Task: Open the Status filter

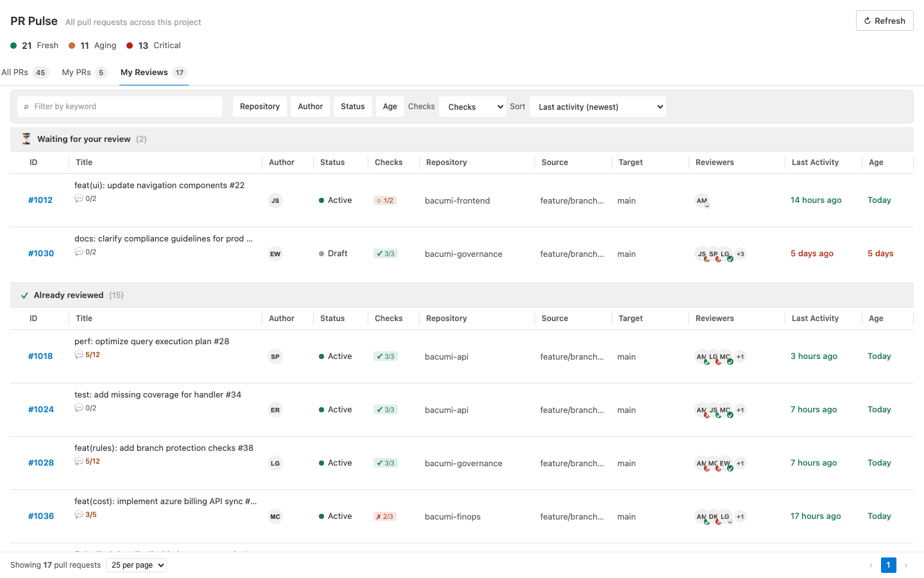Action: pos(353,107)
